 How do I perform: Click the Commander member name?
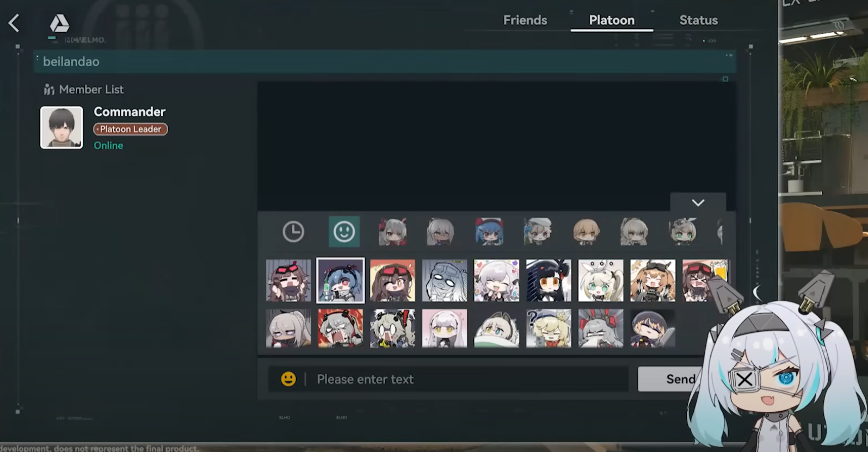coord(130,112)
